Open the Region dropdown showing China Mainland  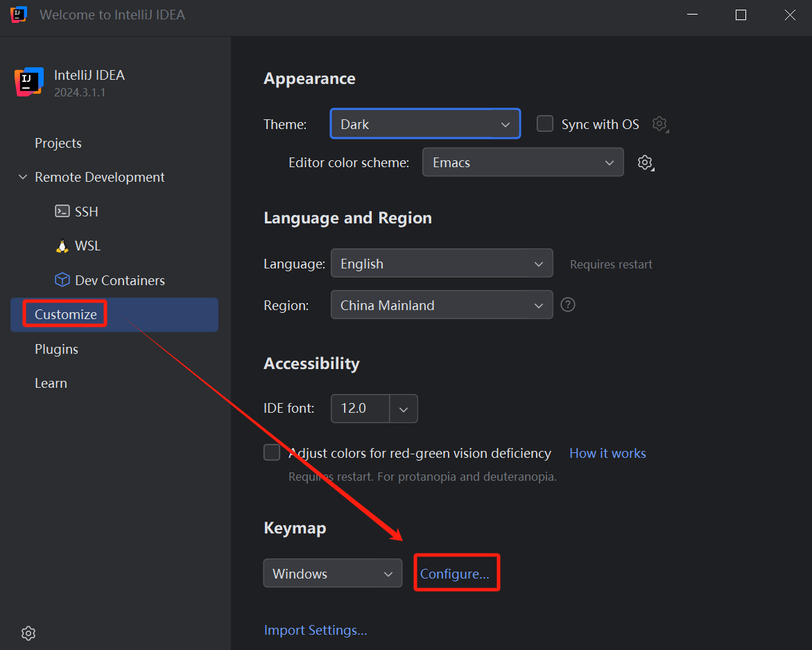click(x=442, y=305)
